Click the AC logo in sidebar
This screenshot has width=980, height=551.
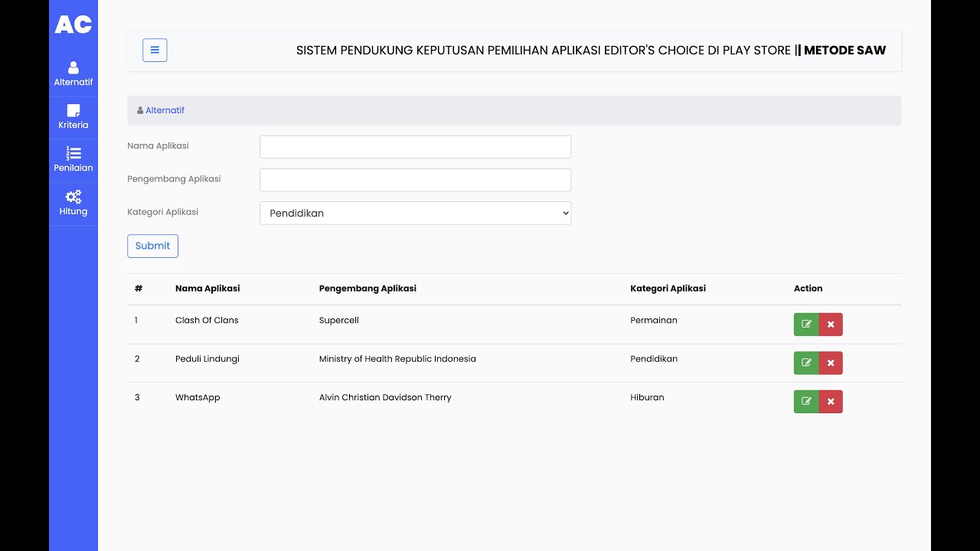coord(73,24)
